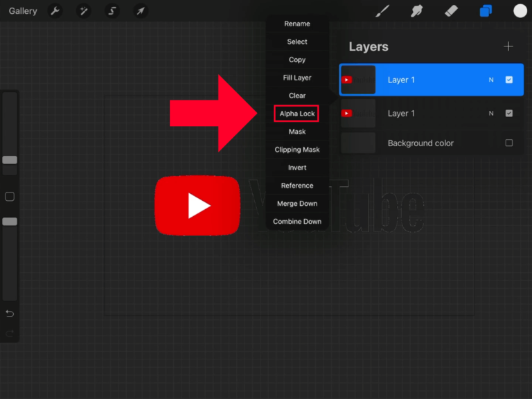
Task: Tap the Undo arrow in sidebar
Action: click(10, 314)
